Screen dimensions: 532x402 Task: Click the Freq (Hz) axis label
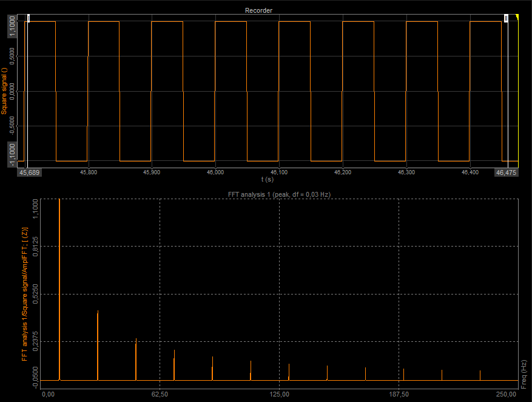click(x=524, y=375)
